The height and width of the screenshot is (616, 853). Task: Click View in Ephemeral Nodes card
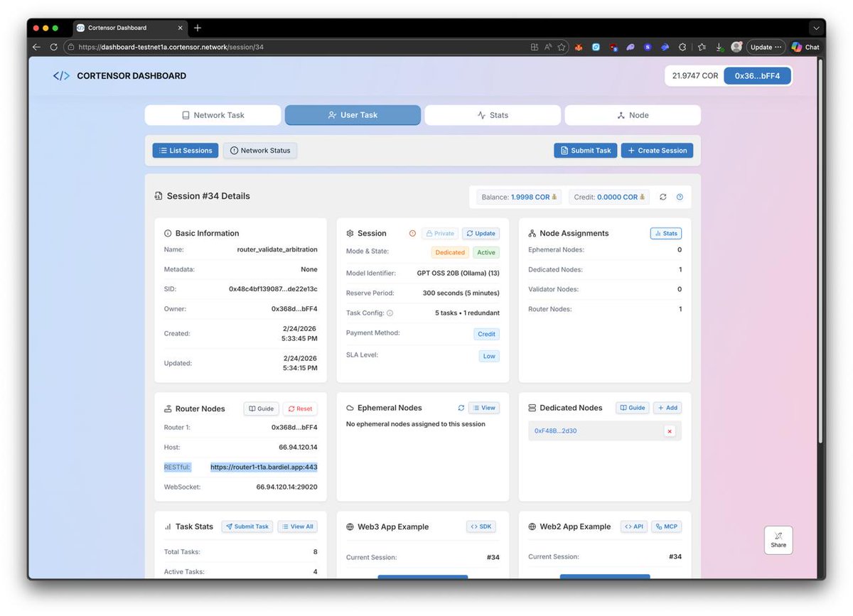484,408
